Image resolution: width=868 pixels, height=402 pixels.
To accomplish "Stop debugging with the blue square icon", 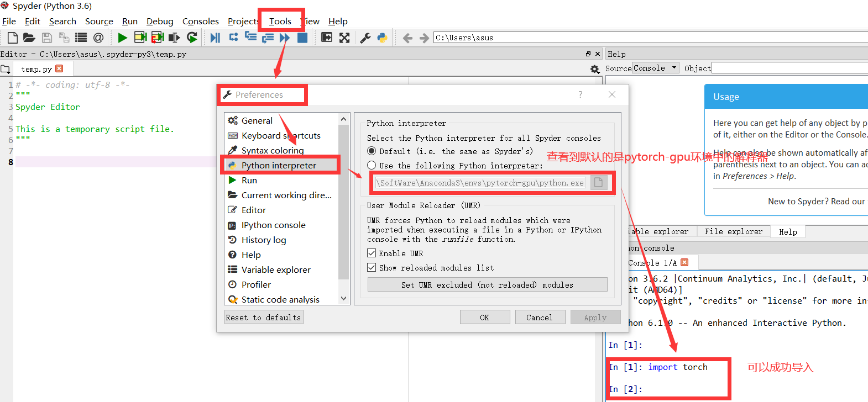I will point(302,38).
